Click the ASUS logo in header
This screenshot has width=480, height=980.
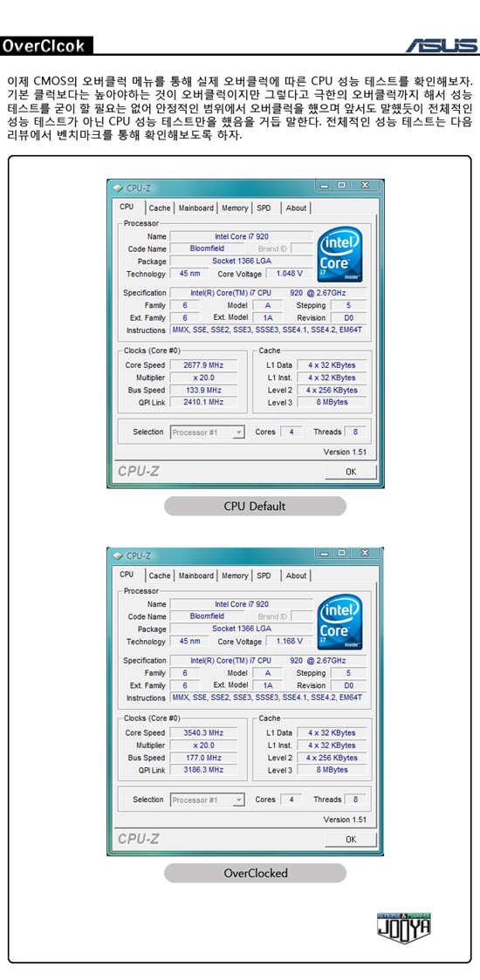(x=442, y=45)
